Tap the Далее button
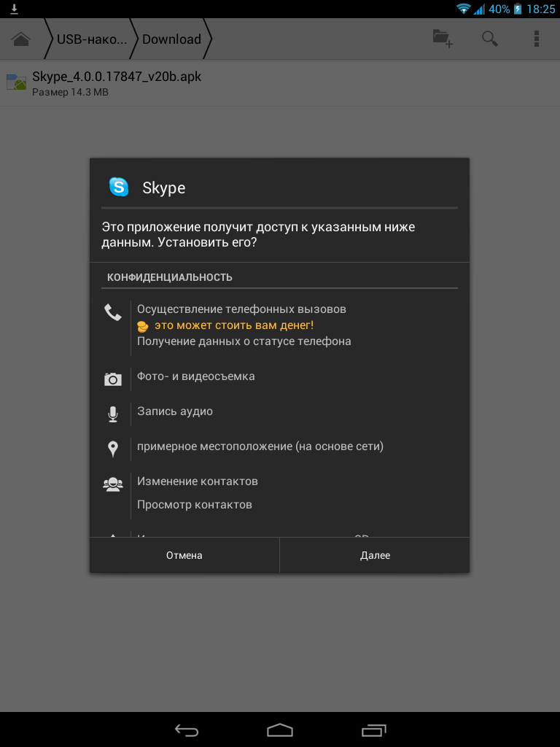Image resolution: width=560 pixels, height=747 pixels. coord(375,555)
